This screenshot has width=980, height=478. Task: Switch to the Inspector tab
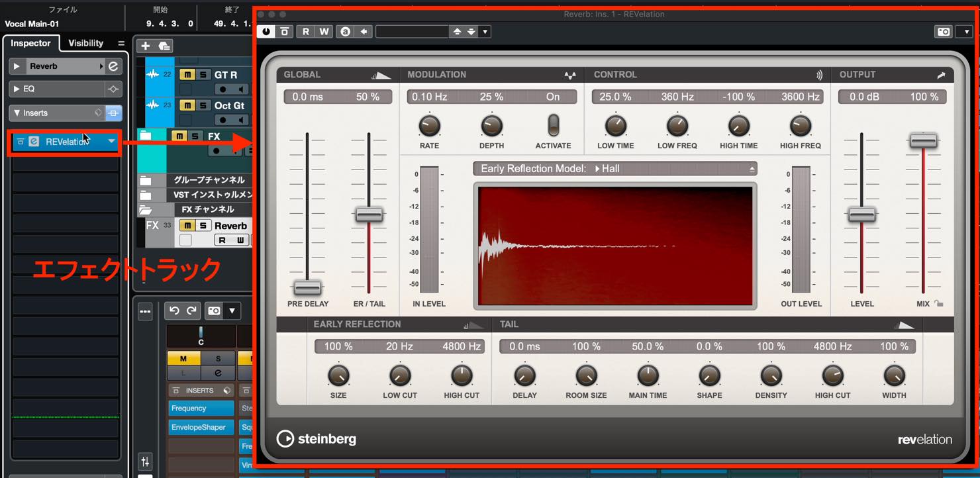point(30,43)
